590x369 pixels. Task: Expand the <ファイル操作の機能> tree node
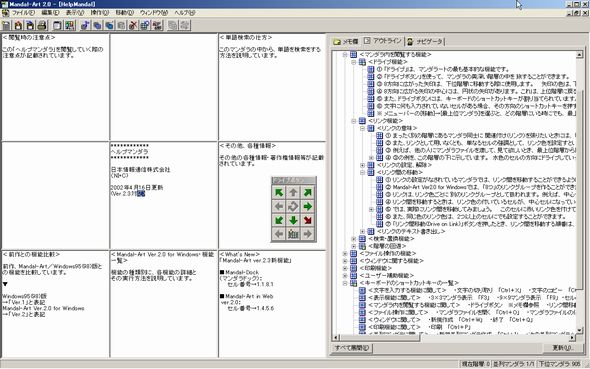click(345, 254)
